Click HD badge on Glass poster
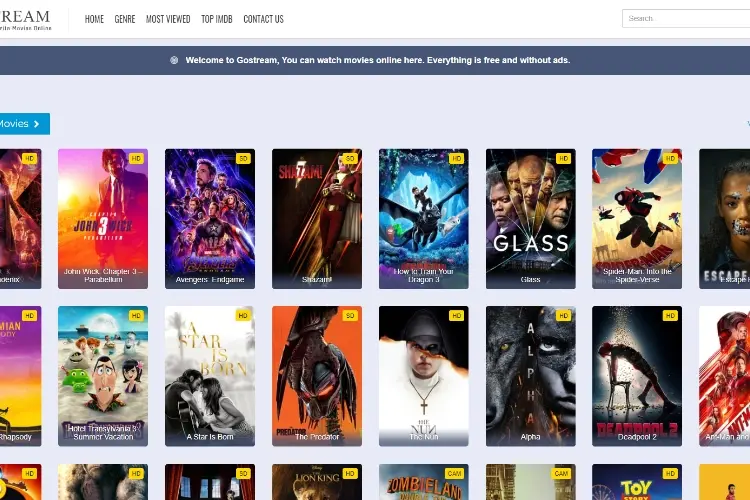 click(563, 158)
